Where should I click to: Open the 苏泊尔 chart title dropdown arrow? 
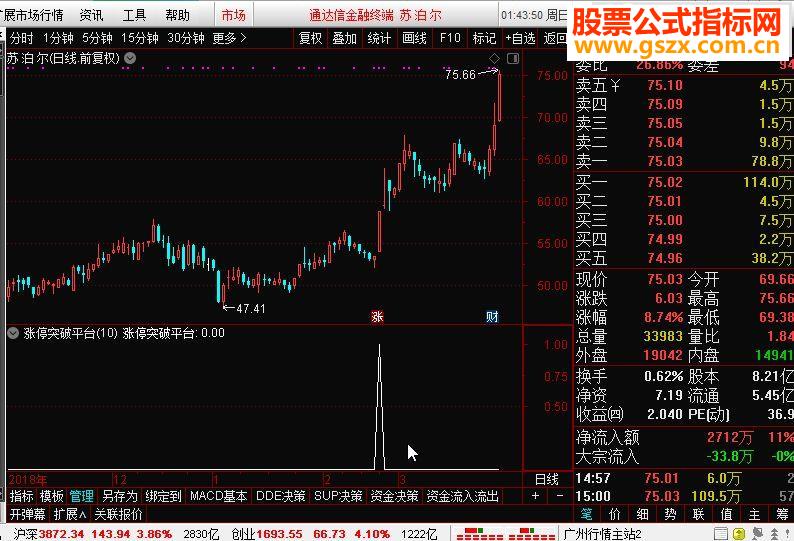point(130,58)
